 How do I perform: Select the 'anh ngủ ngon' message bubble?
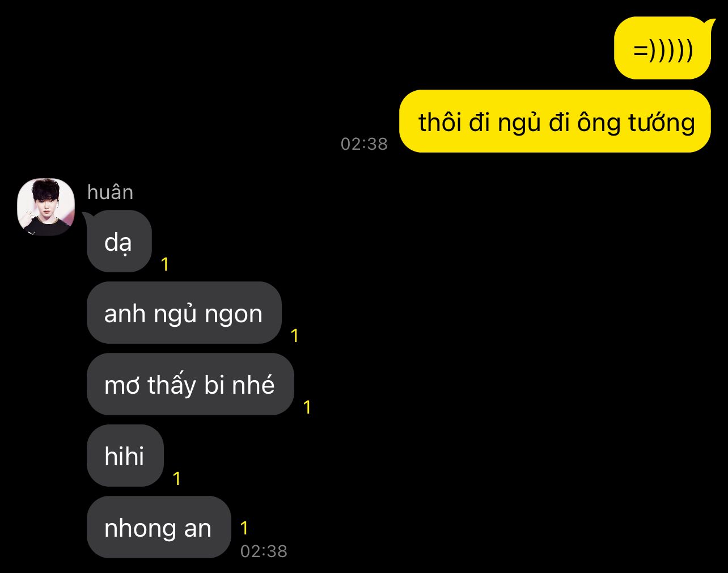pyautogui.click(x=184, y=313)
